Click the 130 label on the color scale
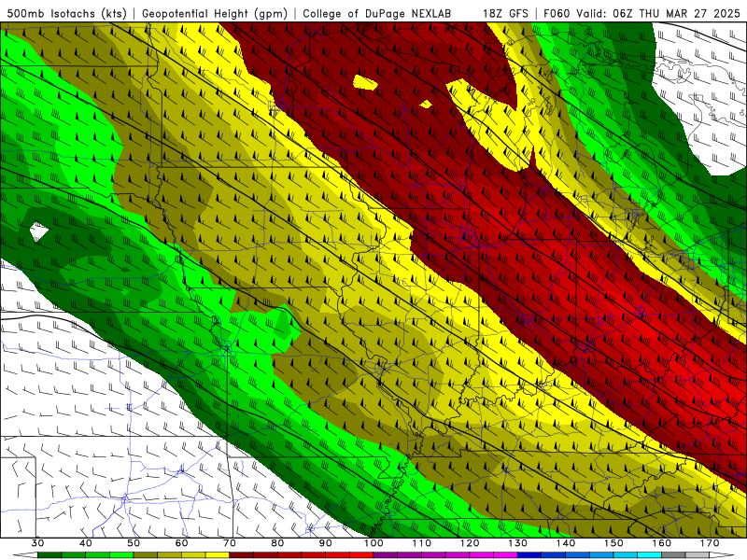747x560 pixels. pyautogui.click(x=518, y=543)
